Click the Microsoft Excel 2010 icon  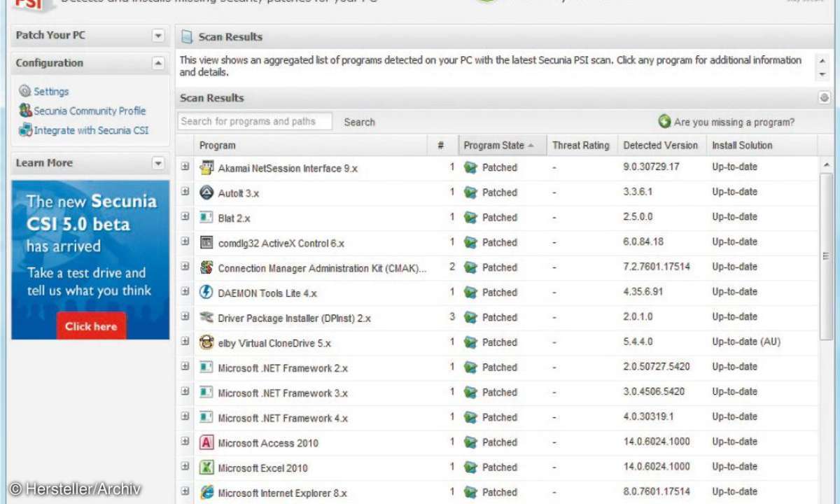[206, 467]
